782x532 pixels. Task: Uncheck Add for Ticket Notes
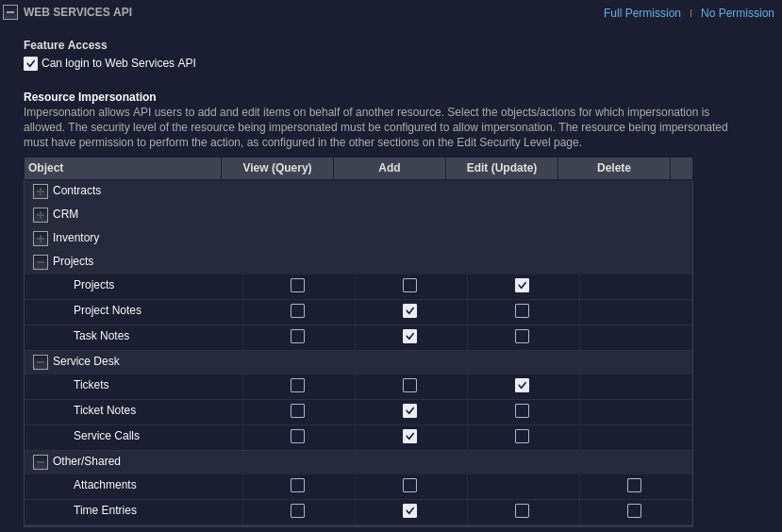409,411
